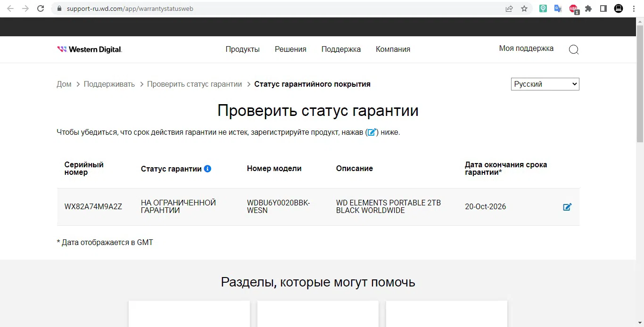Go to Дом breadcrumb

[64, 84]
